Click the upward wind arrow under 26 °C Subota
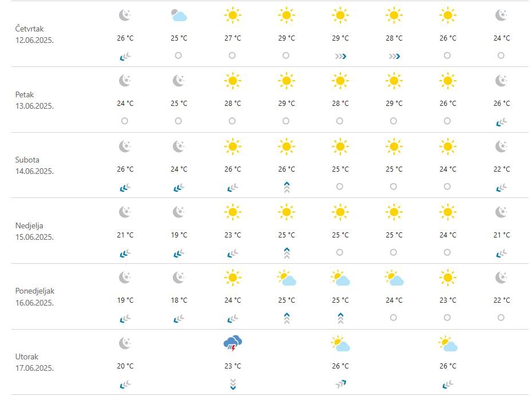532x396 pixels. tap(287, 187)
